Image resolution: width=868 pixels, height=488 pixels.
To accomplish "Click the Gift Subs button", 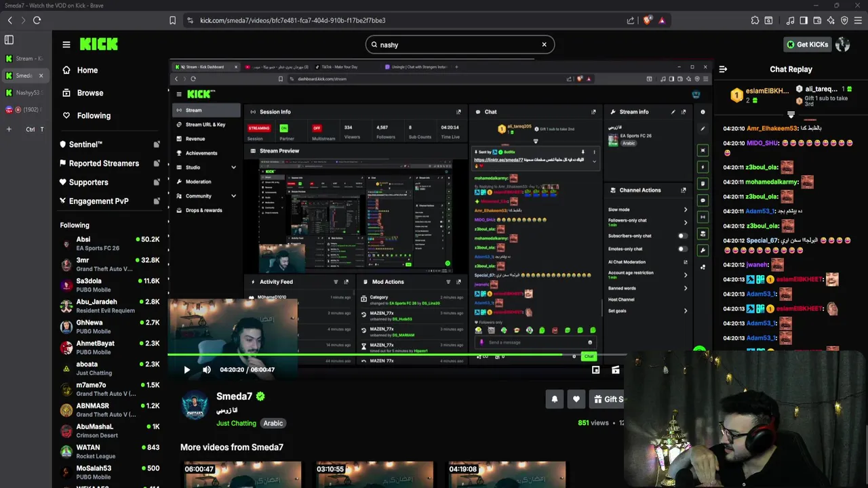I will coord(606,399).
